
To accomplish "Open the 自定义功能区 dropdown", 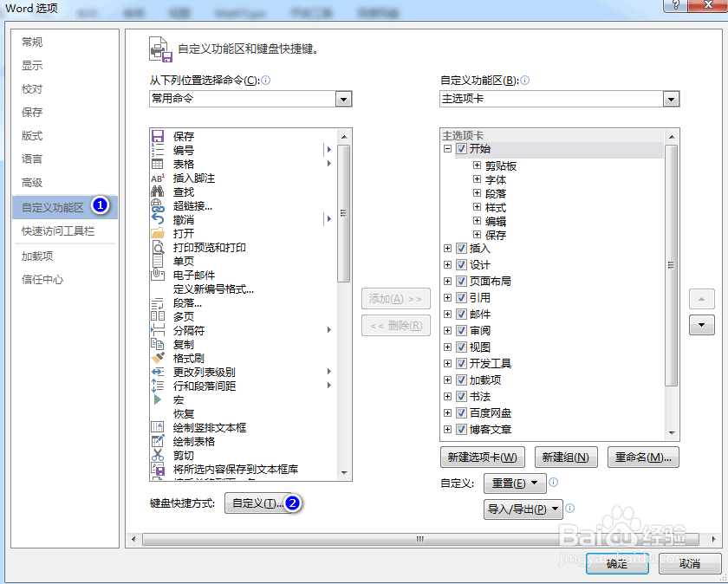I will 670,99.
